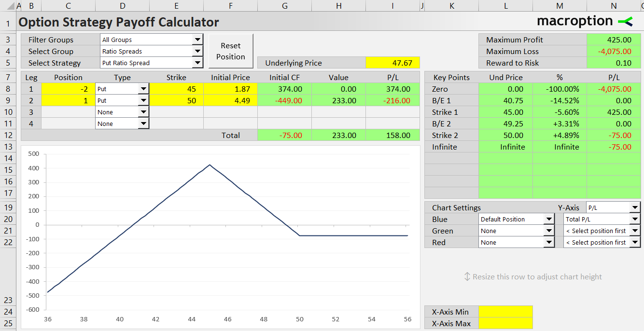The image size is (644, 331).
Task: Select the Underlying Price yellow cell
Action: point(392,63)
